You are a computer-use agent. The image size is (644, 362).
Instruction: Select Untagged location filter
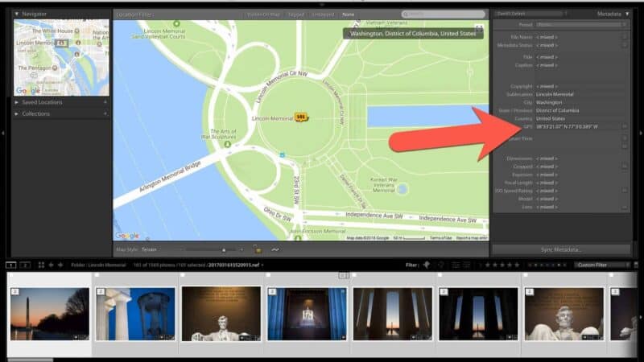(324, 14)
